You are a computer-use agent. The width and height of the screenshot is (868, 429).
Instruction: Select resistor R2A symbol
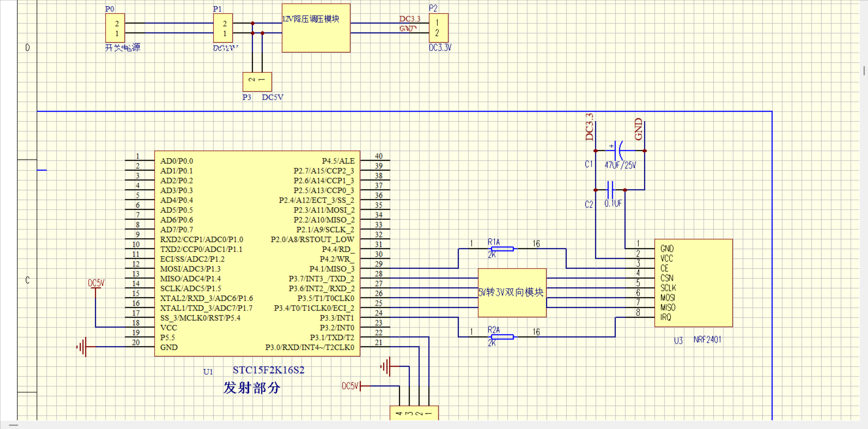pos(502,337)
